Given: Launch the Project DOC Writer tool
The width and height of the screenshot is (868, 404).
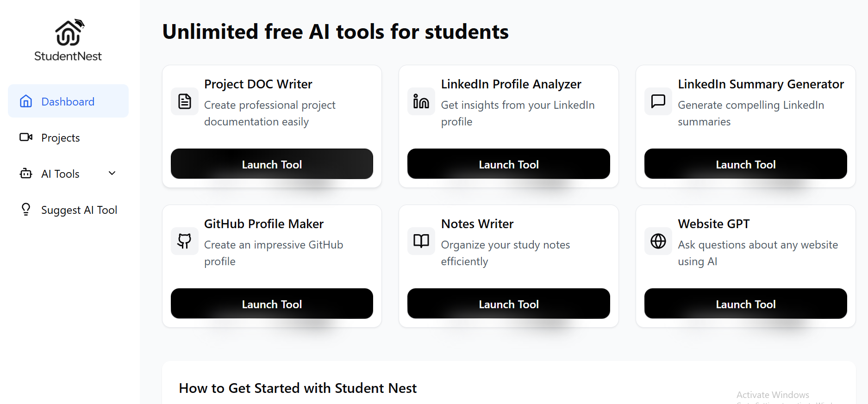Looking at the screenshot, I should (272, 164).
